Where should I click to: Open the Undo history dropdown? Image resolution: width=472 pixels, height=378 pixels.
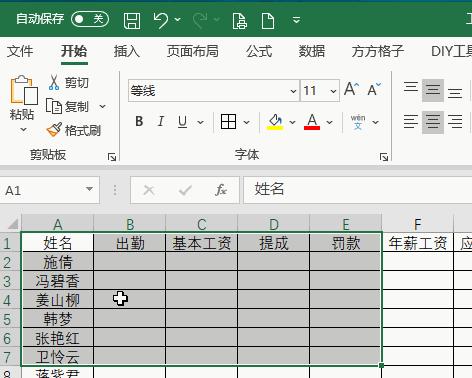click(178, 20)
